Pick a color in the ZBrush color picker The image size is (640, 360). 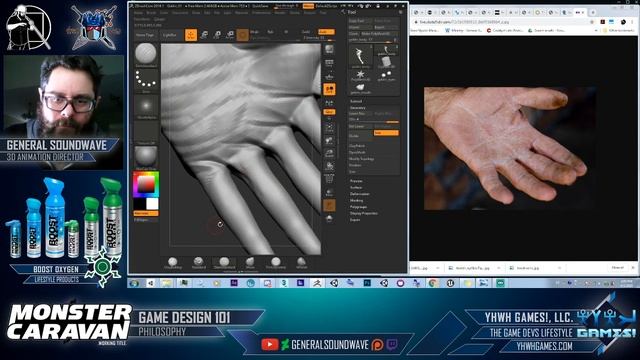click(146, 184)
